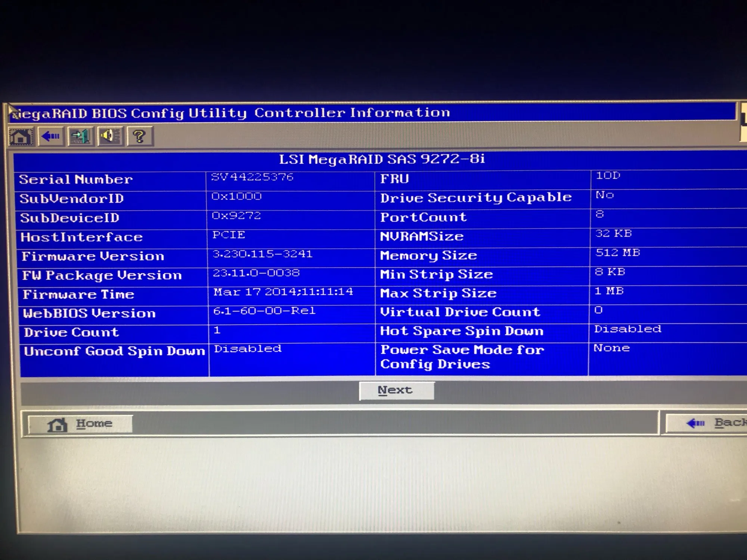This screenshot has height=560, width=747.
Task: Click the LSI MegaRAID SAS 9272-8i header
Action: [382, 159]
